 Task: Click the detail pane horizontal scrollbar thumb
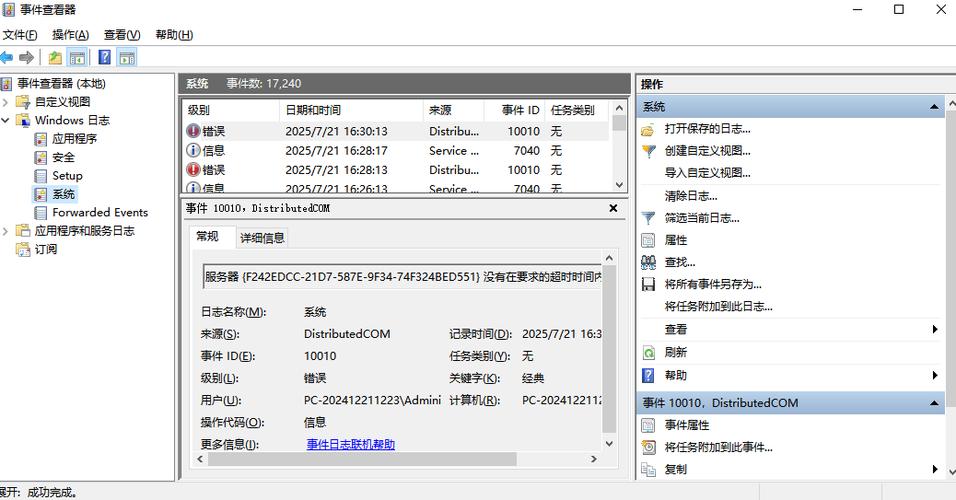(x=362, y=459)
